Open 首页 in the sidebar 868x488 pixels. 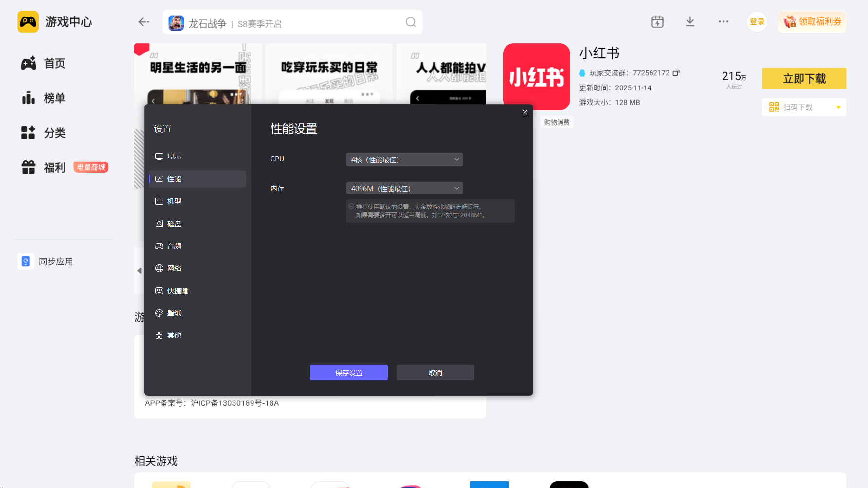(x=43, y=63)
